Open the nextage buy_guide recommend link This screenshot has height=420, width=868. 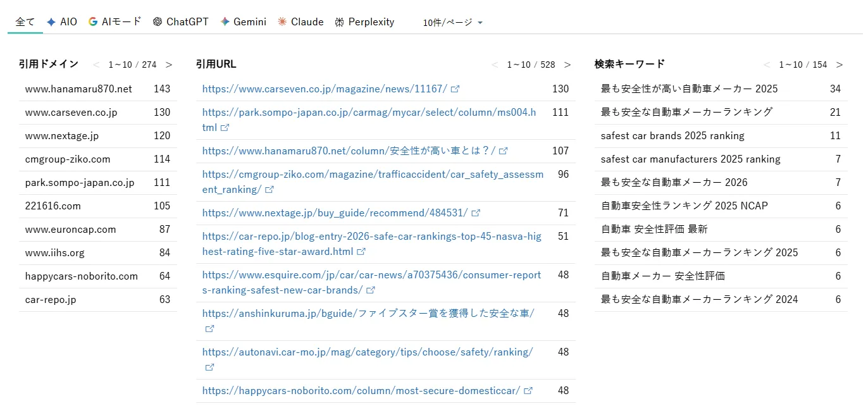pyautogui.click(x=334, y=213)
